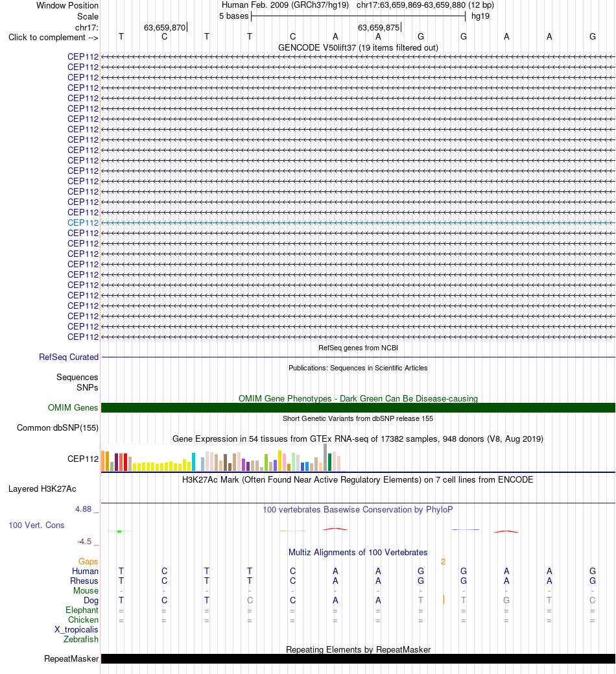
Task: Click the X_tropicalis species label
Action: click(x=76, y=630)
